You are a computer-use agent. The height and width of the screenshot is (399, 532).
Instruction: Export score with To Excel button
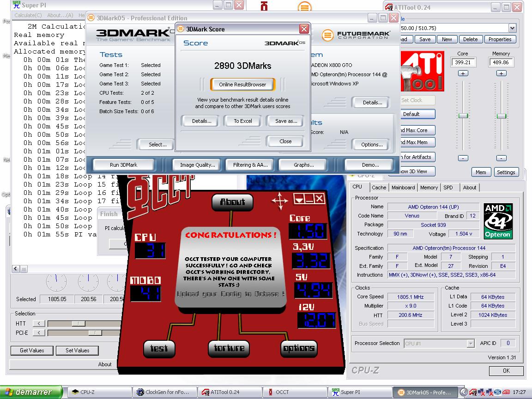pos(242,121)
